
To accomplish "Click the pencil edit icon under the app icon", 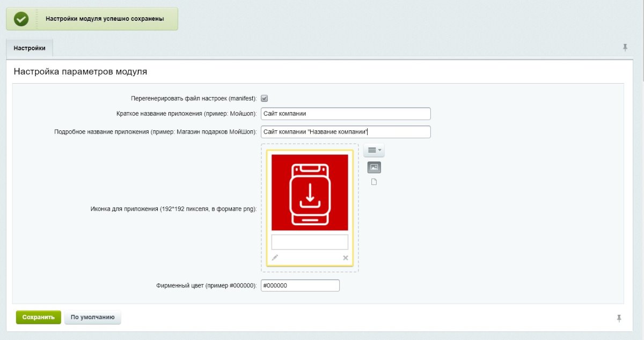I will (x=275, y=258).
